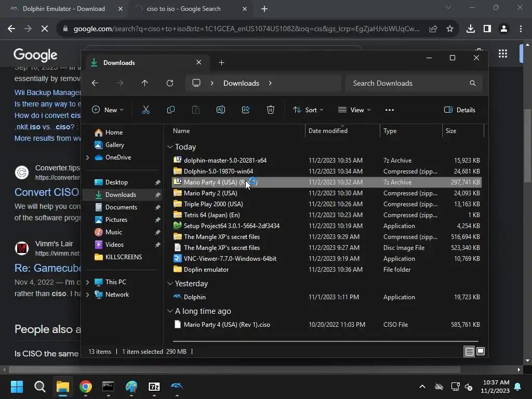Go back in File Explorer
The height and width of the screenshot is (399, 532).
point(95,83)
